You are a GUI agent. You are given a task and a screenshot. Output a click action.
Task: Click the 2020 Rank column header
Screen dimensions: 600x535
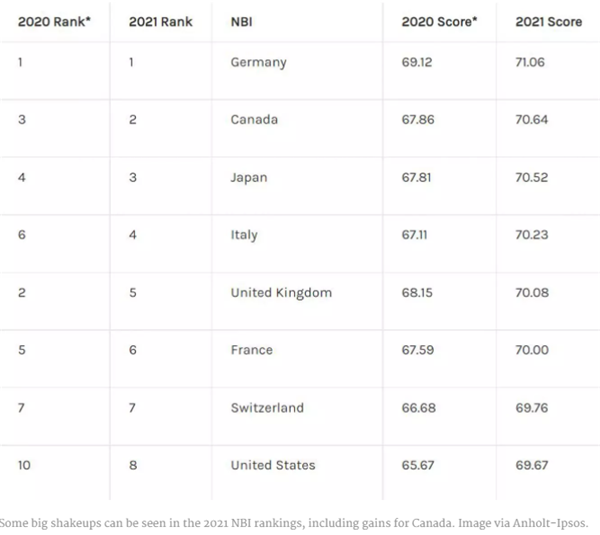tap(54, 22)
